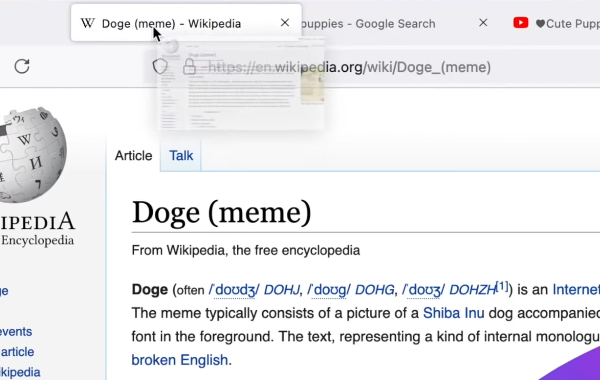Image resolution: width=600 pixels, height=380 pixels.
Task: Open the /ˈdoʊʒ/ pronunciation link
Action: tap(424, 290)
